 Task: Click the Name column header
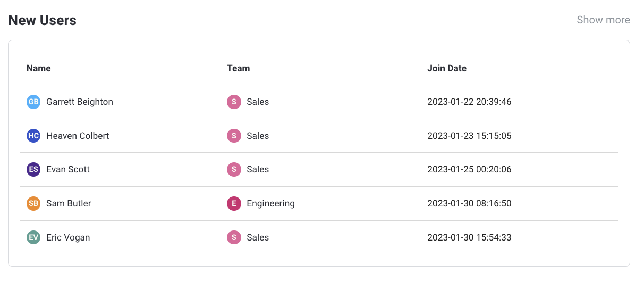click(x=39, y=68)
